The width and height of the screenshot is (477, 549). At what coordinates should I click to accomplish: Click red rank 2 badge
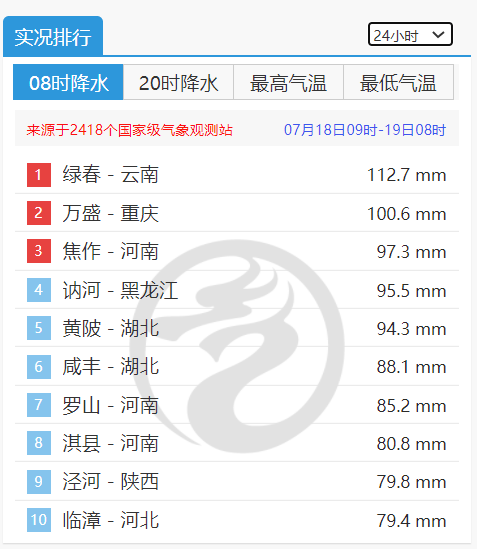(39, 213)
